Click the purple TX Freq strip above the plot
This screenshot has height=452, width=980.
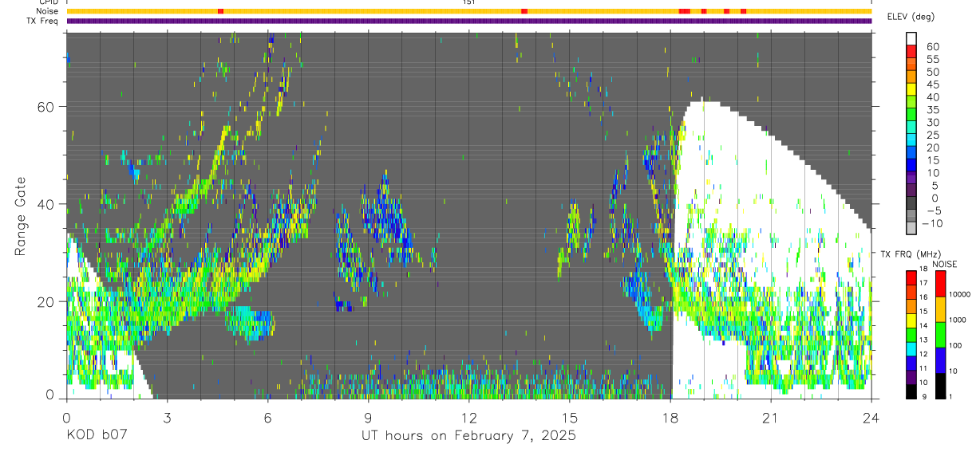(x=469, y=21)
